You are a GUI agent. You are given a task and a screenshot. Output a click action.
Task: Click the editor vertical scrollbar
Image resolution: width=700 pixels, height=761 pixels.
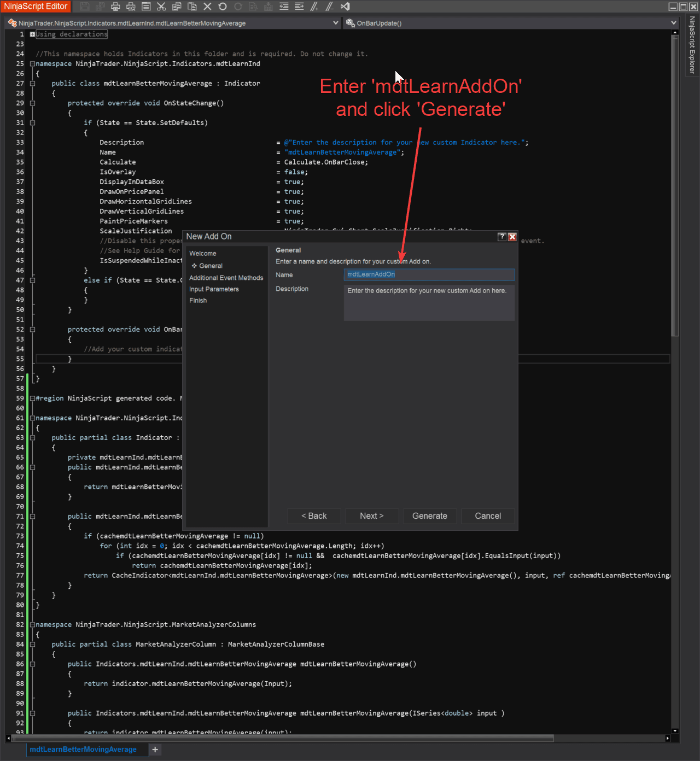(675, 186)
